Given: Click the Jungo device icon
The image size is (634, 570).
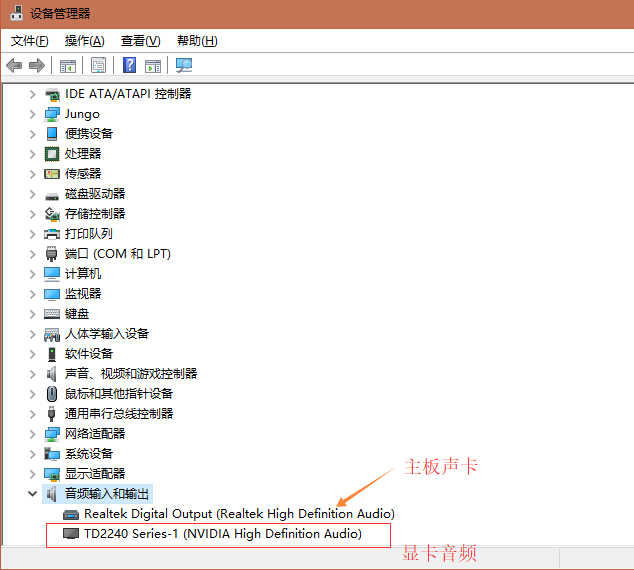Looking at the screenshot, I should [x=52, y=114].
